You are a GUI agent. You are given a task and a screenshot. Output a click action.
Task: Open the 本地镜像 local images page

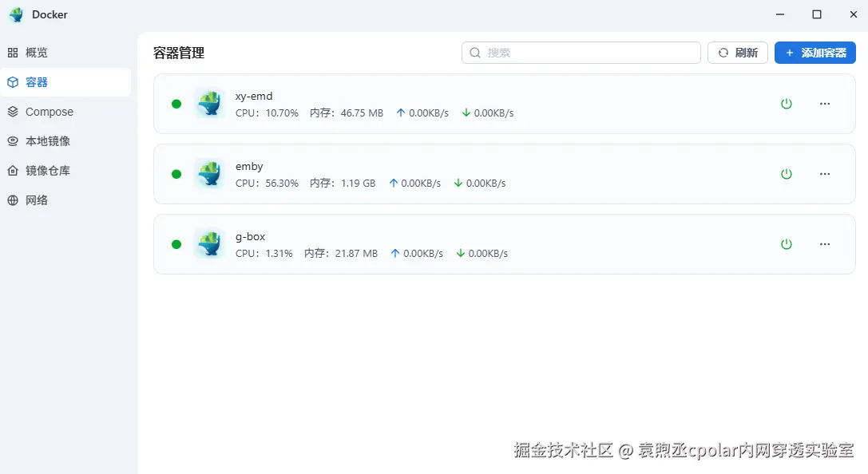coord(65,141)
